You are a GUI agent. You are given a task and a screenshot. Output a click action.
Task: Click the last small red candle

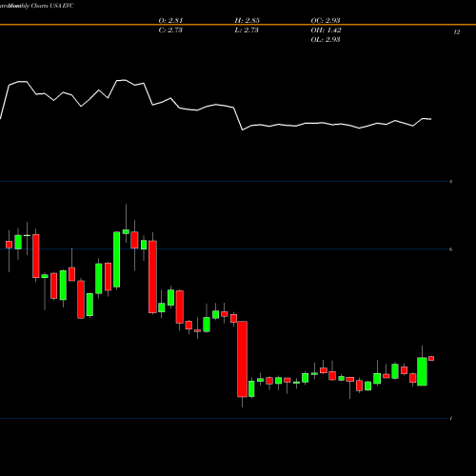(x=431, y=359)
